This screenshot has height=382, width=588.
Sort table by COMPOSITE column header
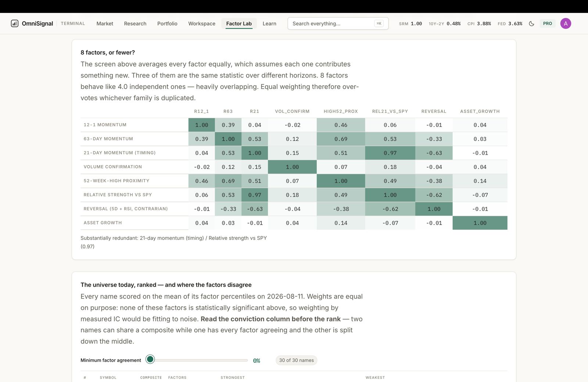pyautogui.click(x=151, y=378)
